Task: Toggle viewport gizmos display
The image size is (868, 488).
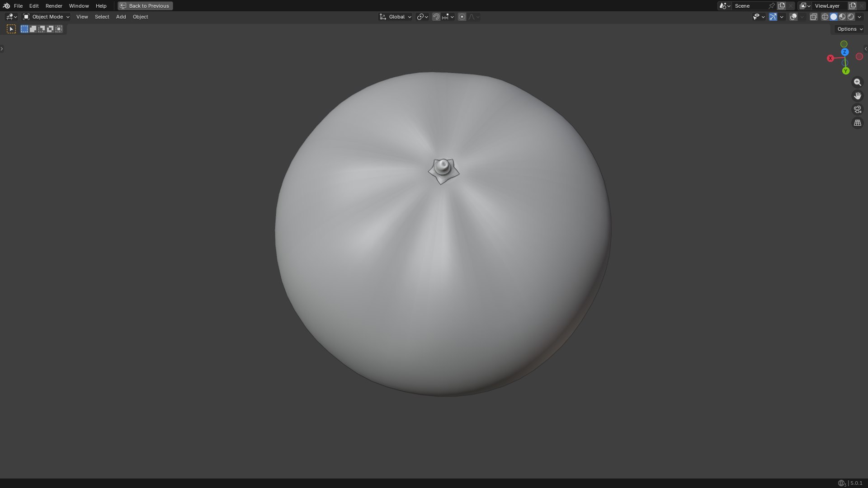Action: point(774,17)
